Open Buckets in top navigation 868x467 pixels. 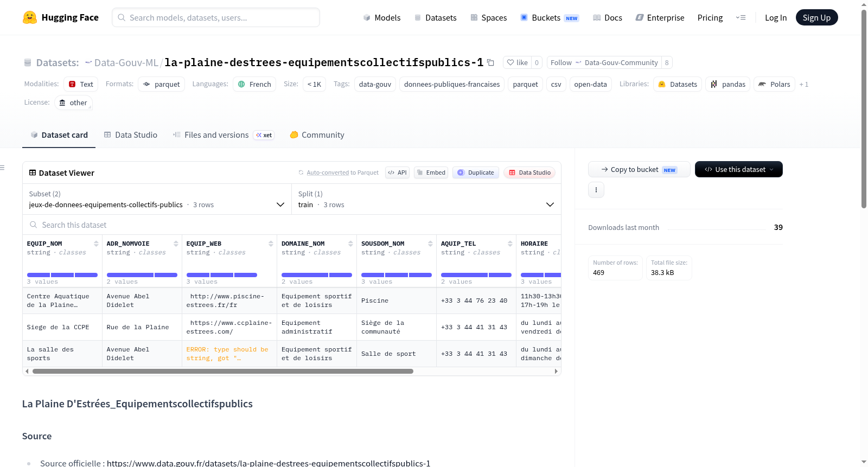[x=550, y=17]
